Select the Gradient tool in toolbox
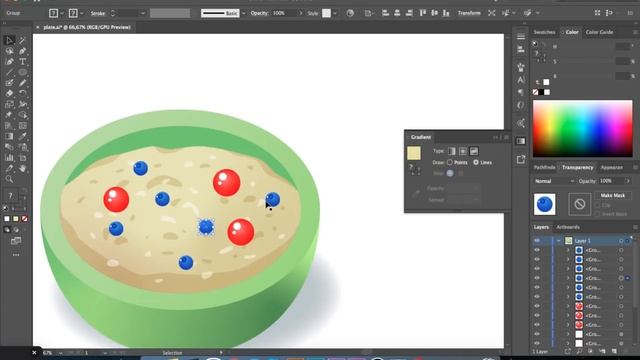This screenshot has width=640, height=360. pos(9,136)
